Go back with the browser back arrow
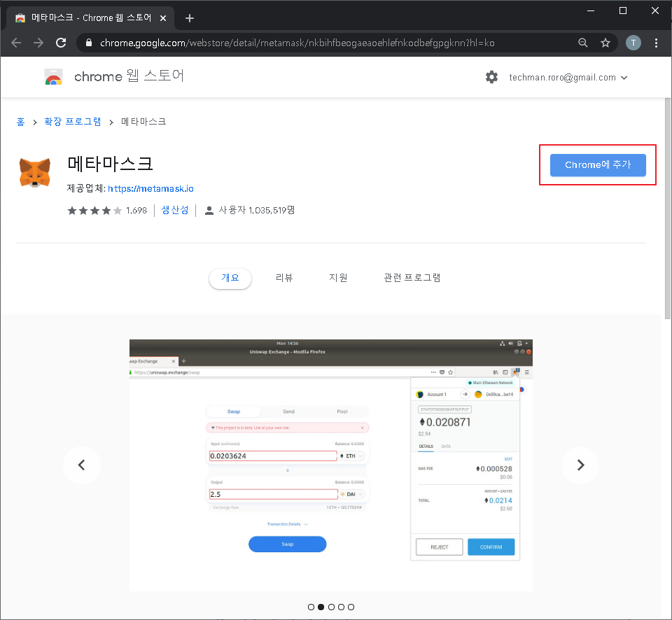This screenshot has width=672, height=620. coord(16,43)
